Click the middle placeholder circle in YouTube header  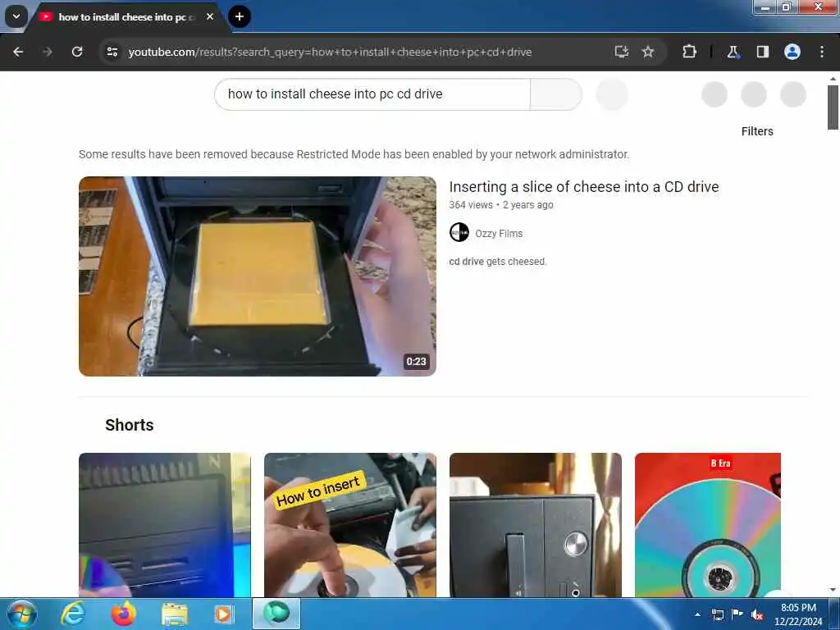(754, 94)
